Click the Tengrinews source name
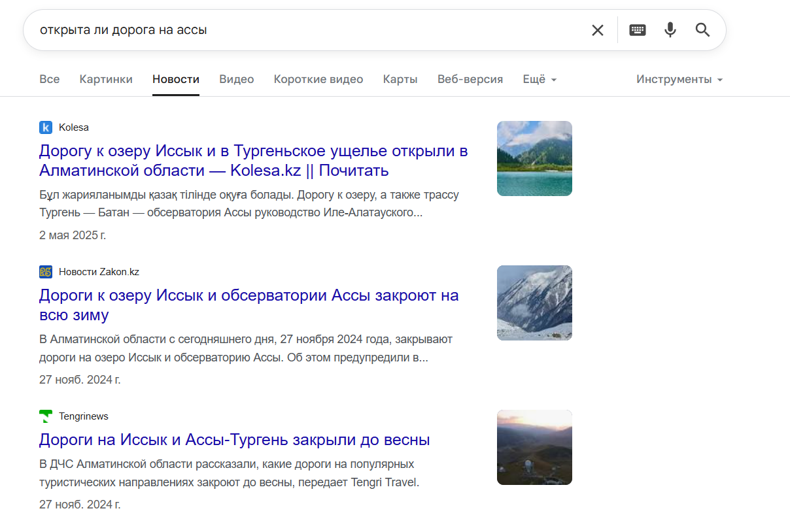This screenshot has width=790, height=532. 84,416
